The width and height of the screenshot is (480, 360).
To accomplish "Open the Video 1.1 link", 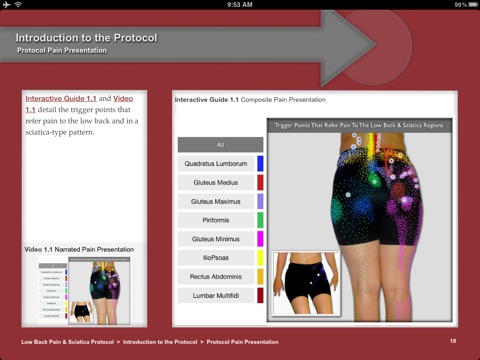I will [x=123, y=98].
